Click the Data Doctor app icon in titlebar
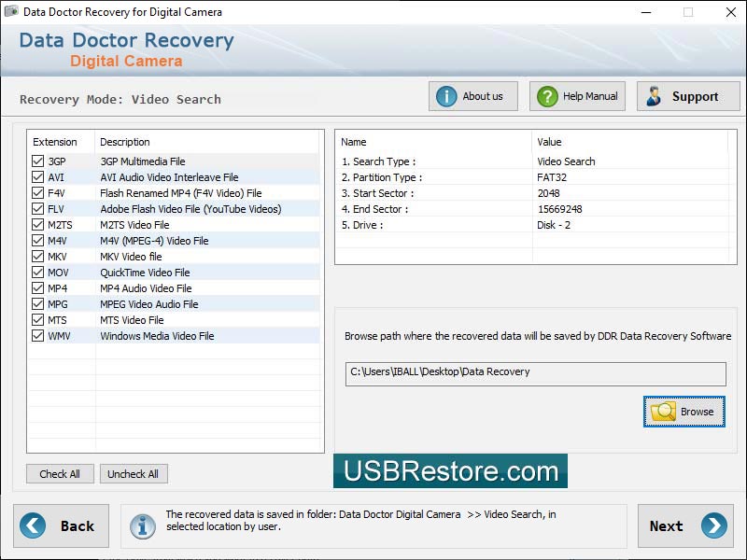Image resolution: width=747 pixels, height=560 pixels. pyautogui.click(x=12, y=12)
